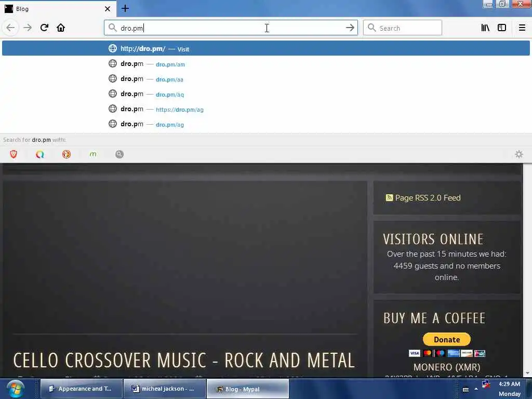Select the Blog tab
The image size is (532, 399).
tap(58, 9)
